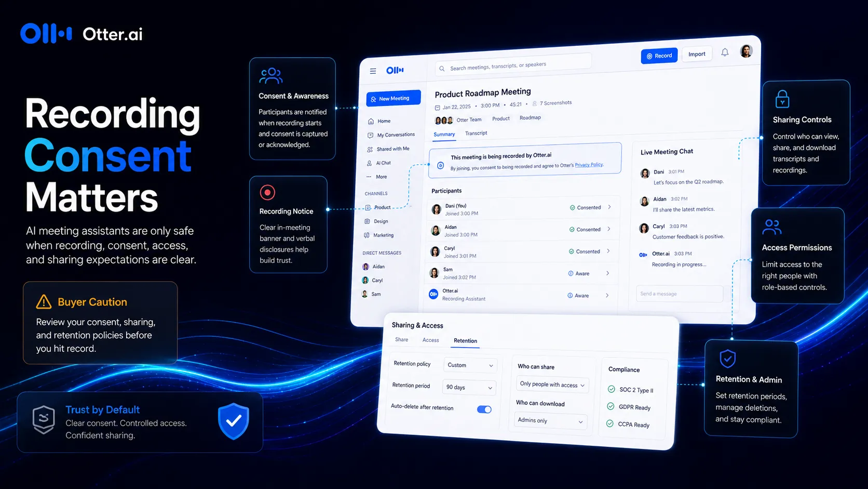Screen dimensions: 868x489
Task: Toggle Auto-delete after retention switch
Action: [x=484, y=409]
